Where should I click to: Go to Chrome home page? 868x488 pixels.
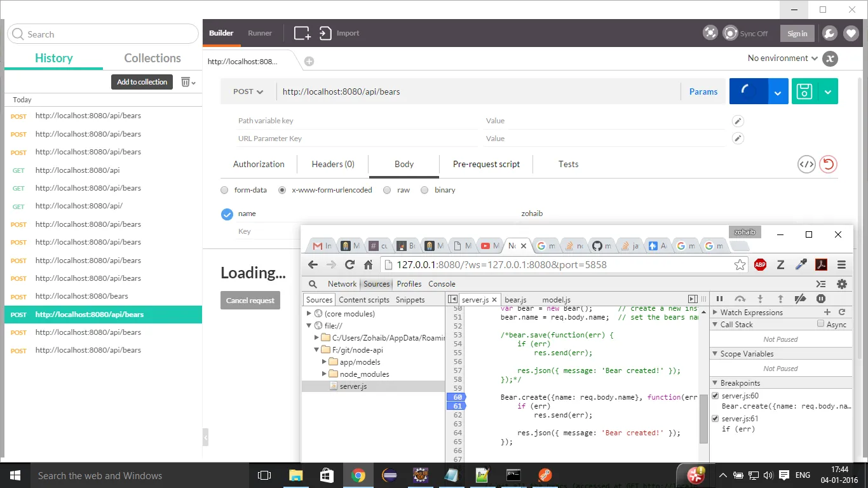click(x=369, y=265)
